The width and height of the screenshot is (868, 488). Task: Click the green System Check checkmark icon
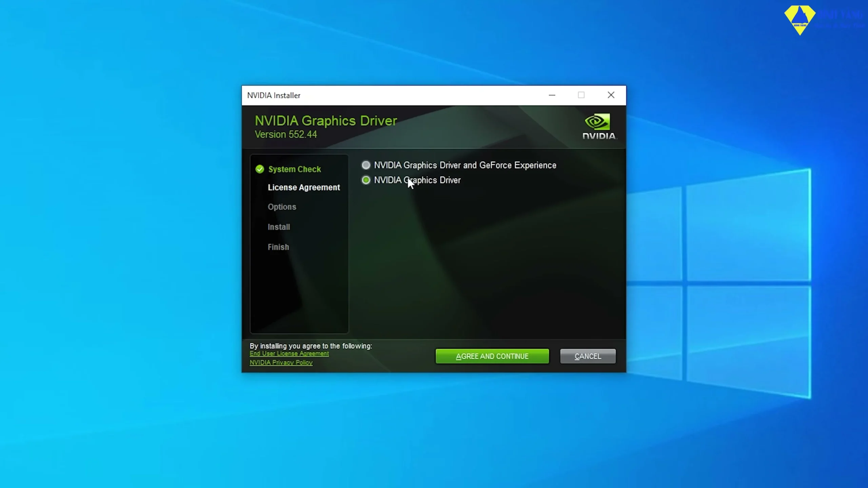tap(260, 169)
